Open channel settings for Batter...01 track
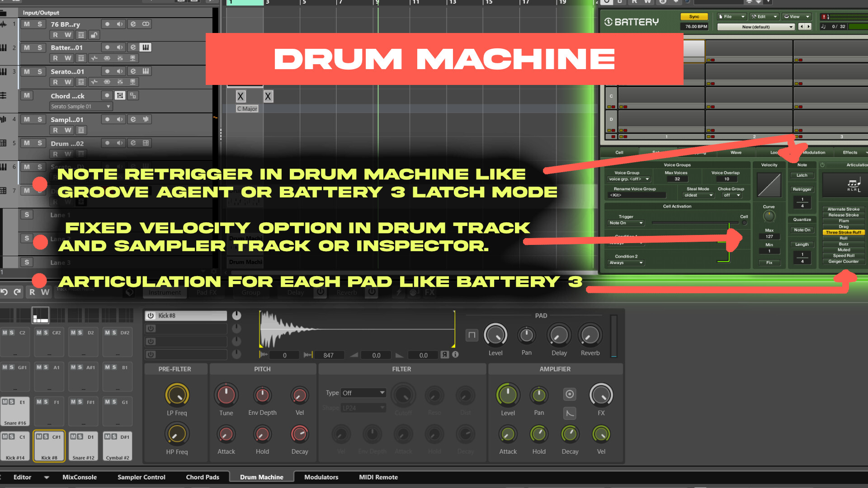Image resolution: width=868 pixels, height=488 pixels. [x=133, y=47]
